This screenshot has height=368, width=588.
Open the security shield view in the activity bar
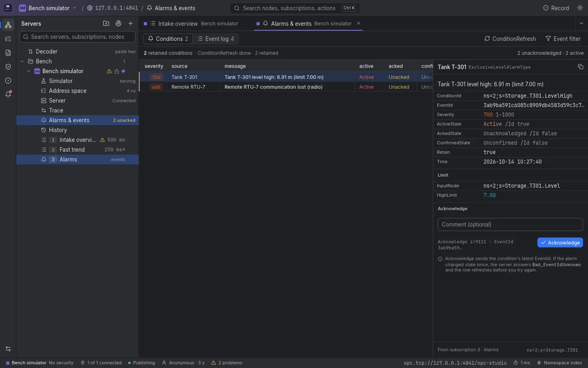[x=8, y=67]
